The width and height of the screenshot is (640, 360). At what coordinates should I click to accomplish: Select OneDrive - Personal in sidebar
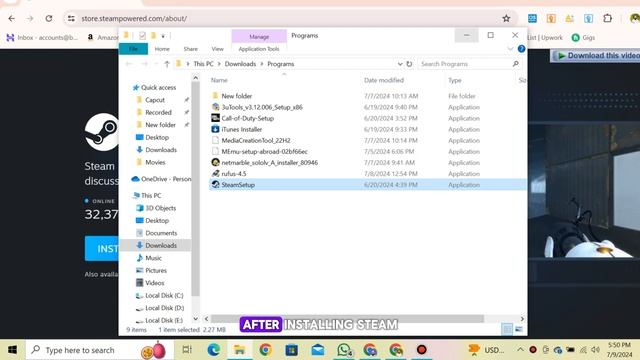tap(161, 179)
